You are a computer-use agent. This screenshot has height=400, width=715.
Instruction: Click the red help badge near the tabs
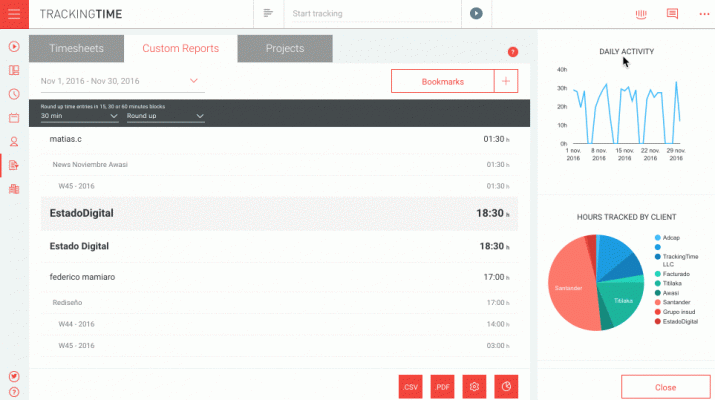tap(513, 52)
